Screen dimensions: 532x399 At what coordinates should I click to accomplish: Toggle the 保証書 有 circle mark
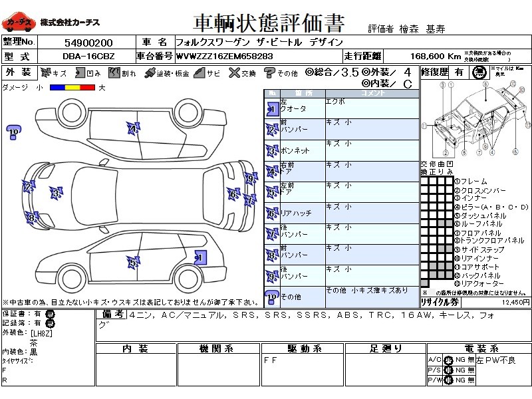point(51,314)
